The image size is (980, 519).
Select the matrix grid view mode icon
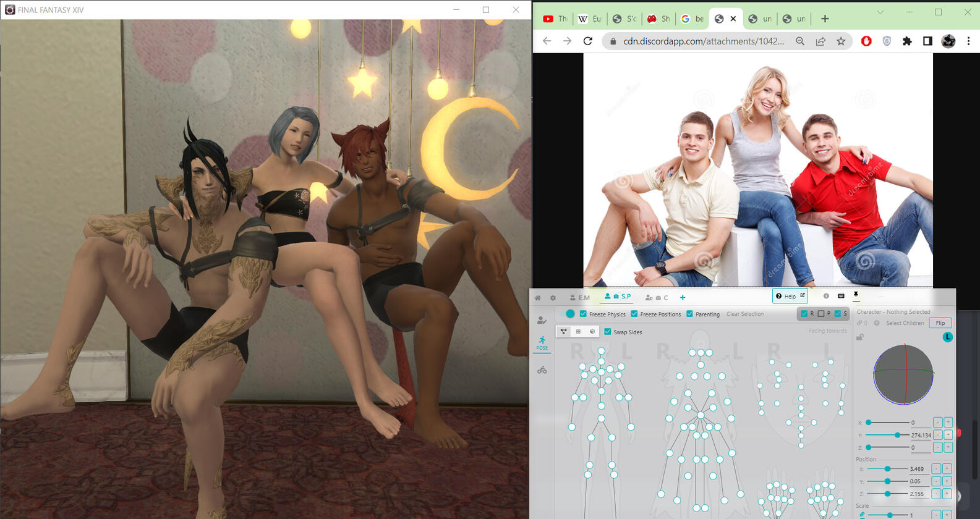pyautogui.click(x=578, y=332)
